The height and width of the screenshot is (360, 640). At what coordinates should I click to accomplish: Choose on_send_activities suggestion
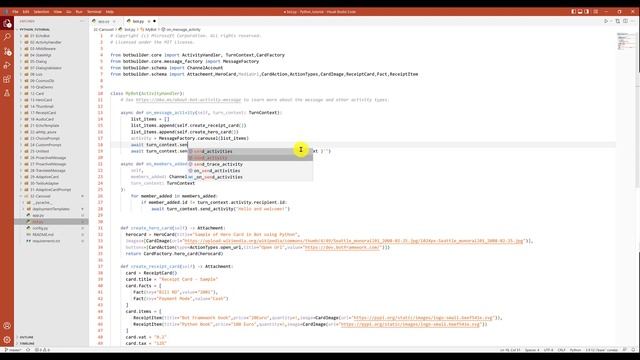(x=250, y=171)
